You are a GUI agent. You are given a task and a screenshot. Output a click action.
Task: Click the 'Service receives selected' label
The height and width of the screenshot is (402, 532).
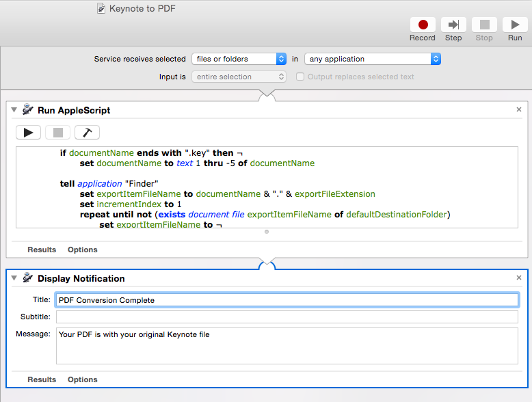pyautogui.click(x=139, y=59)
